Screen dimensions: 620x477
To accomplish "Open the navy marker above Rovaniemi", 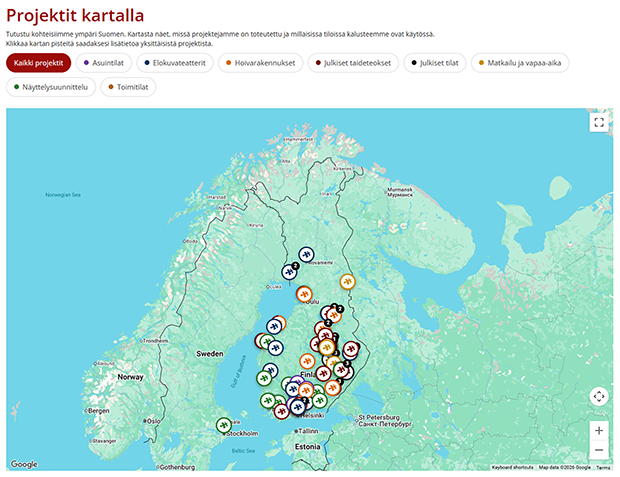I will 306,255.
